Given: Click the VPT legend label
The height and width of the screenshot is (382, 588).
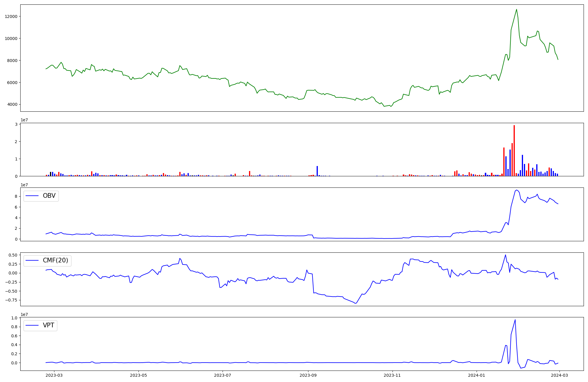Looking at the screenshot, I should point(49,325).
